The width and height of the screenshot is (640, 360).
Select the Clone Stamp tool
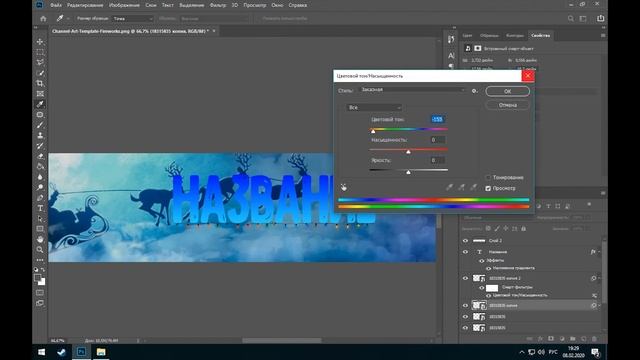[40, 135]
